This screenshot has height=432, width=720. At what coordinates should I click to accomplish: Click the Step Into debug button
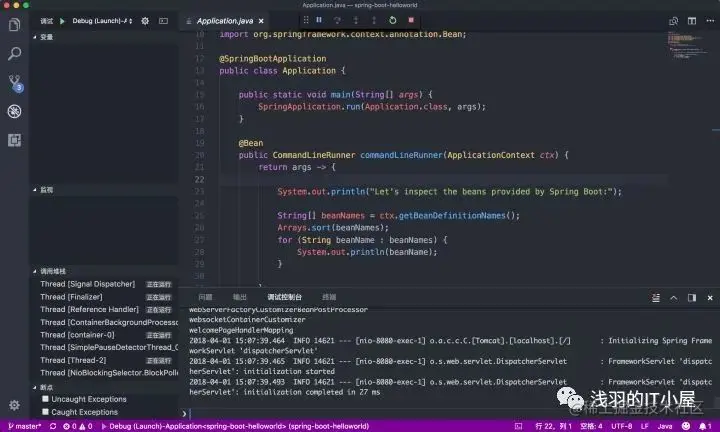(x=356, y=20)
